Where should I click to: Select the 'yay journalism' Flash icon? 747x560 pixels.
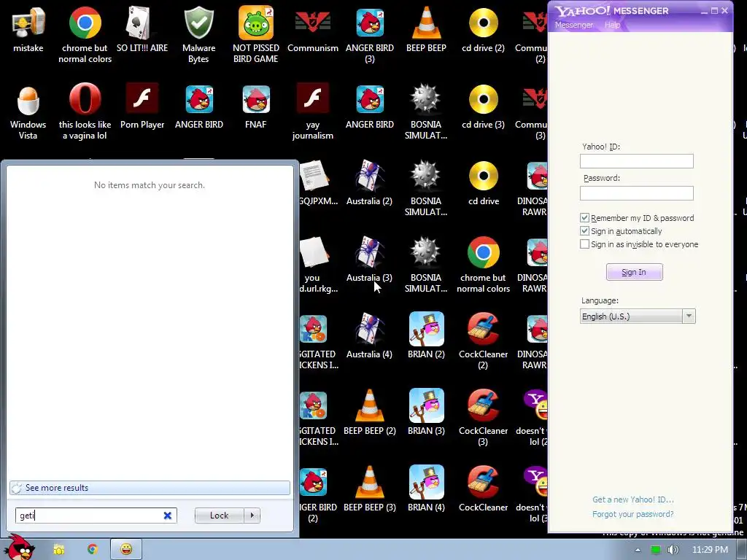(312, 112)
